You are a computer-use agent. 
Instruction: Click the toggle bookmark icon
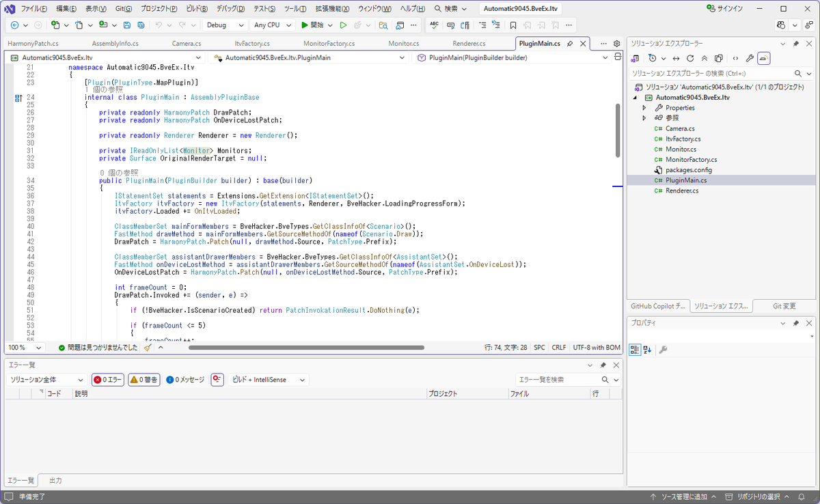point(512,25)
